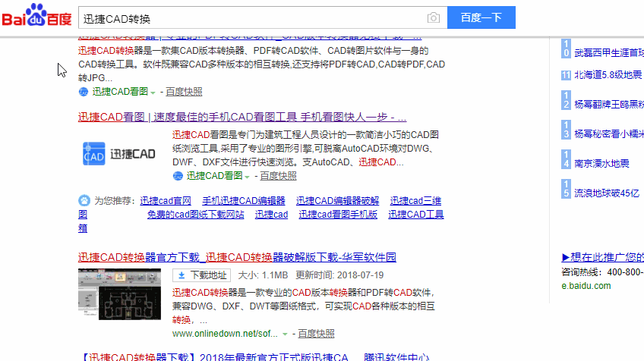
Task: Click text 大小: 1.1MB
Action: pos(263,275)
